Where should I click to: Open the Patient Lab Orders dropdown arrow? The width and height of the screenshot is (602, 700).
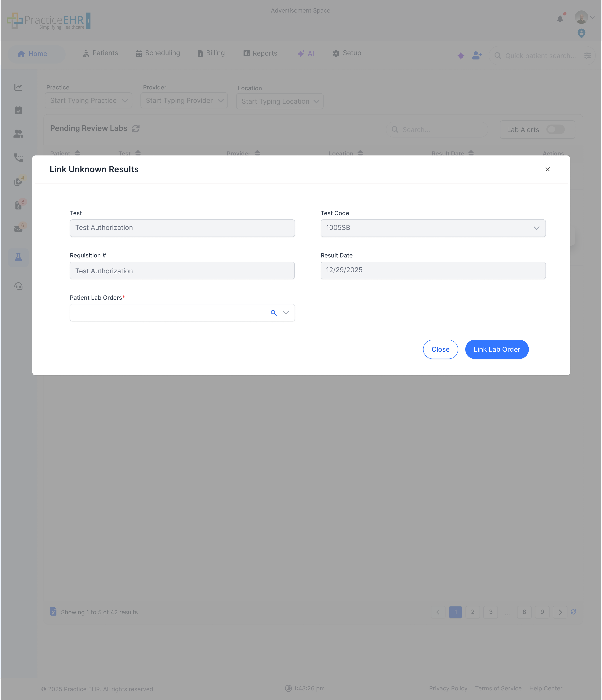[286, 313]
